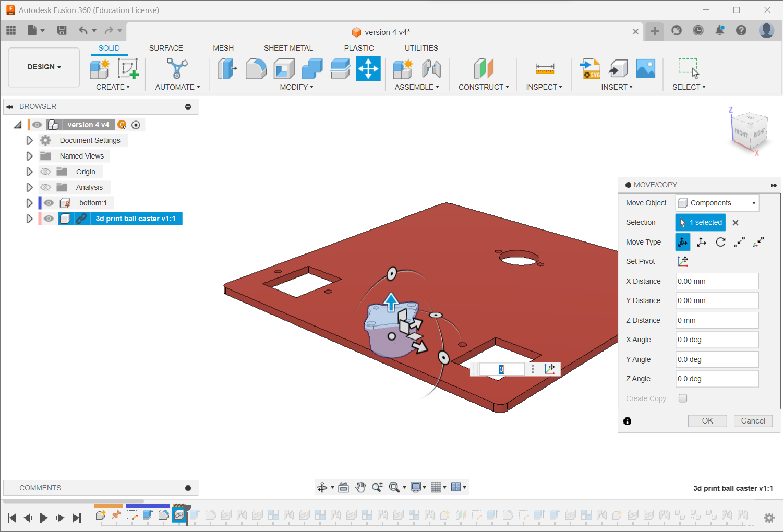Switch to the SHEET METAL tab
783x532 pixels.
288,48
